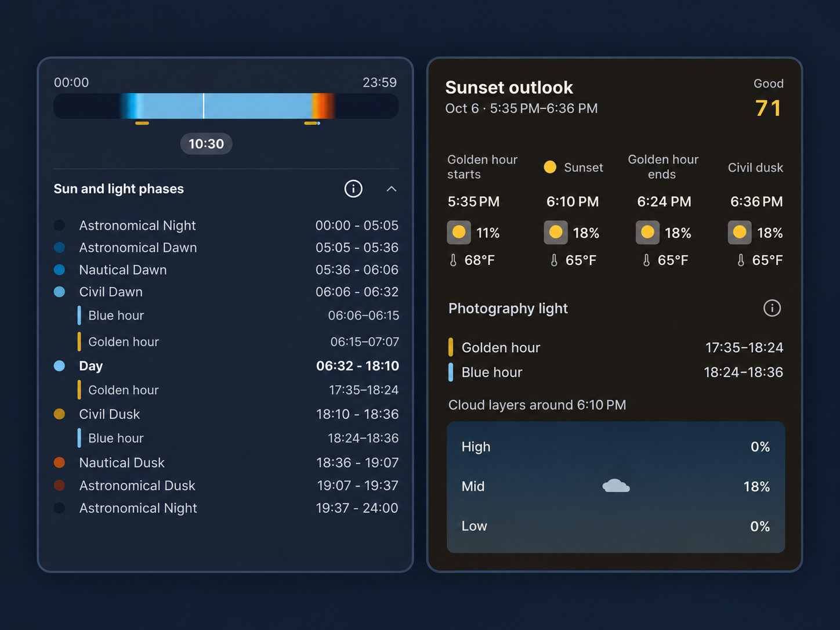The height and width of the screenshot is (630, 840).
Task: Click the cloud icon in the Mid layer row
Action: pos(616,486)
